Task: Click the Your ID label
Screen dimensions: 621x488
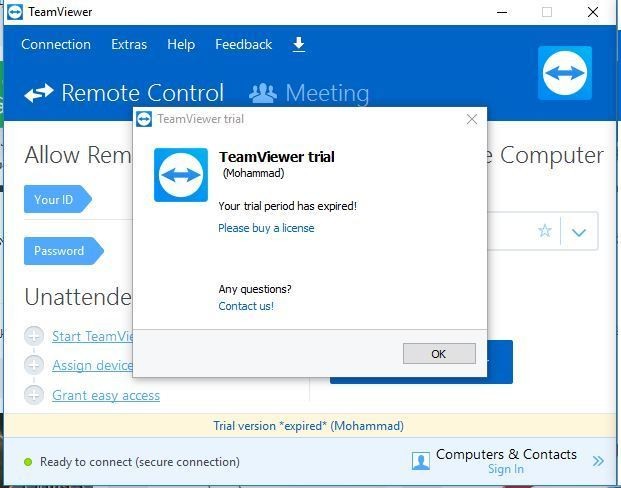Action: point(58,199)
